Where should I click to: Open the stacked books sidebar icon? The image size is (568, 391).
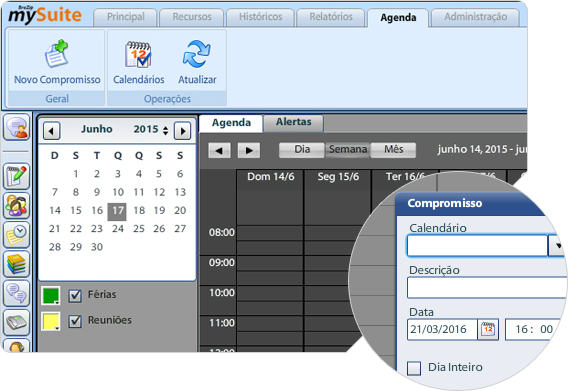coord(16,264)
